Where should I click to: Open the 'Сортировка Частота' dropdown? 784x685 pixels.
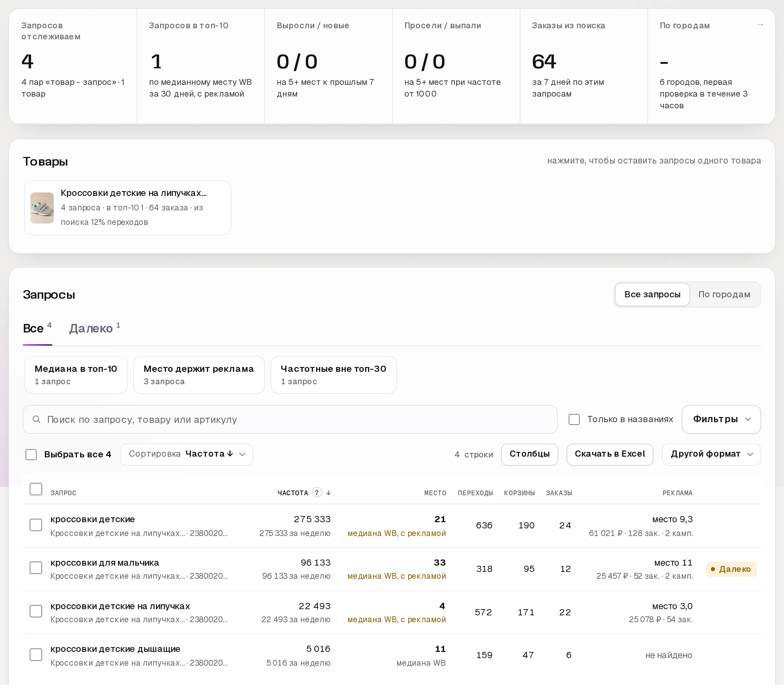[187, 454]
